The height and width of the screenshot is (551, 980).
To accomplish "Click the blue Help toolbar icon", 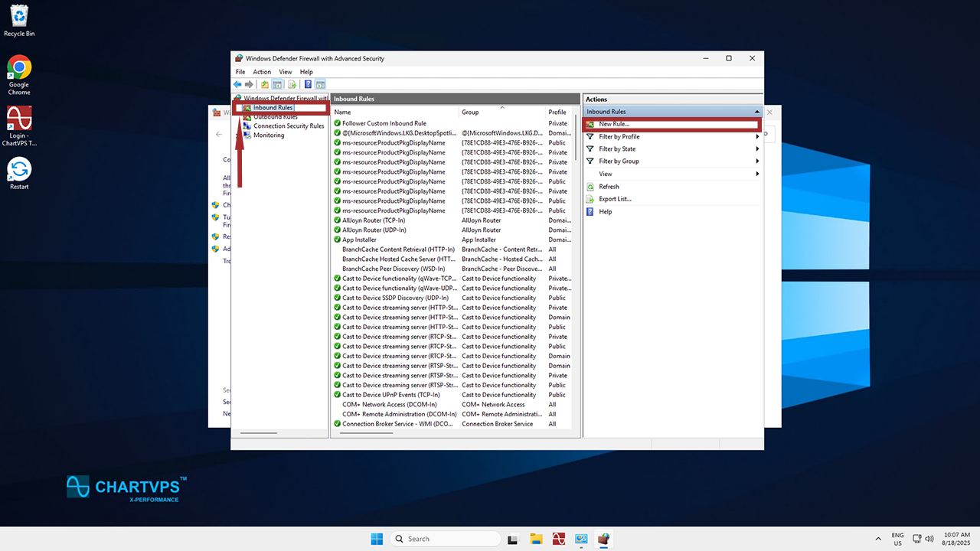I will pos(308,84).
